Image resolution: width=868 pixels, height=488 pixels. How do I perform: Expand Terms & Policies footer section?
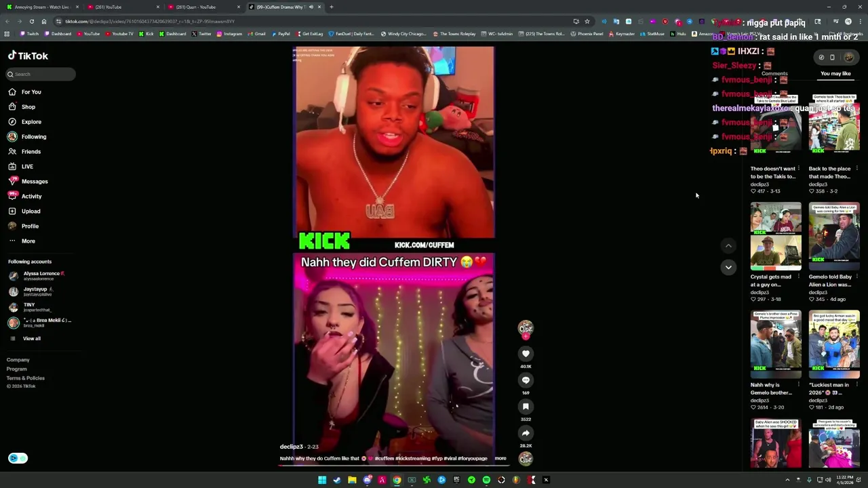pyautogui.click(x=26, y=378)
